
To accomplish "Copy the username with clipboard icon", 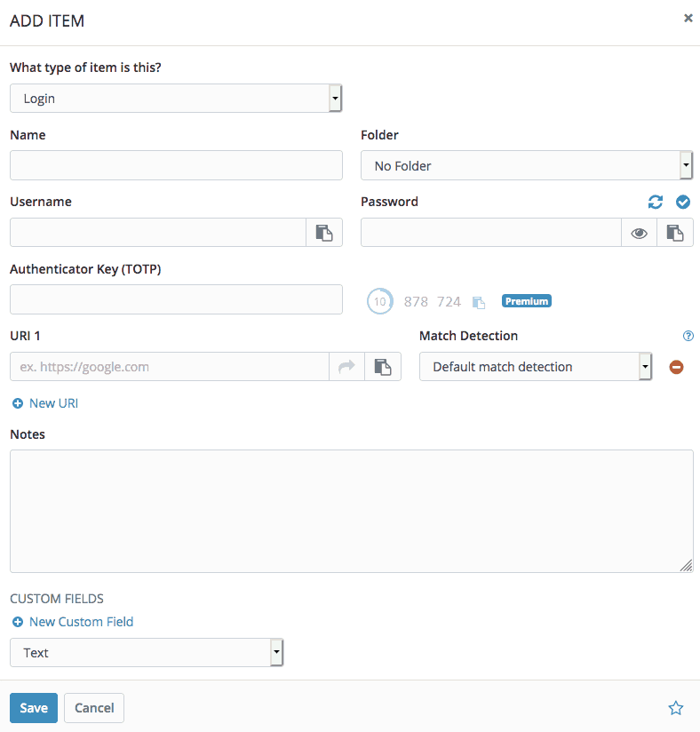I will (324, 233).
